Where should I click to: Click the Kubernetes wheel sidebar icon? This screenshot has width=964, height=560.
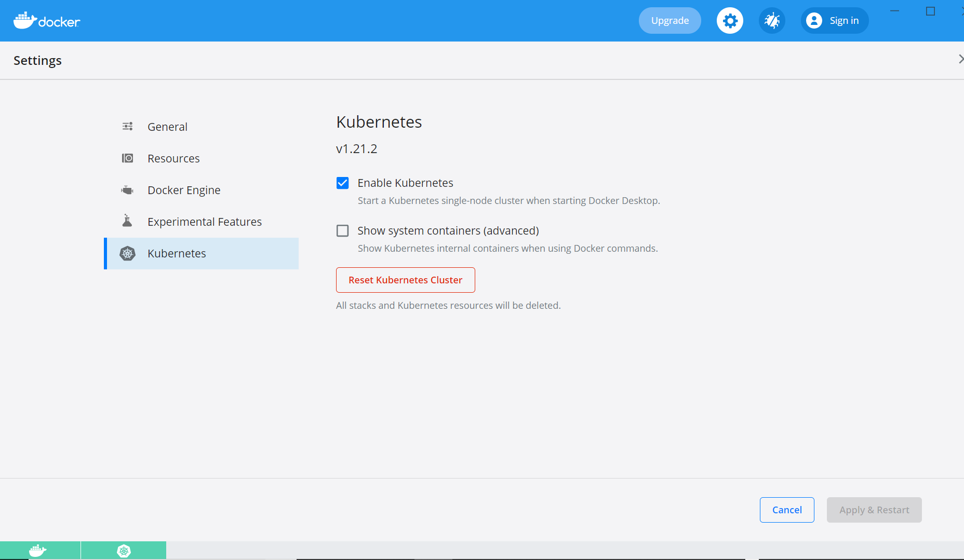tap(127, 253)
